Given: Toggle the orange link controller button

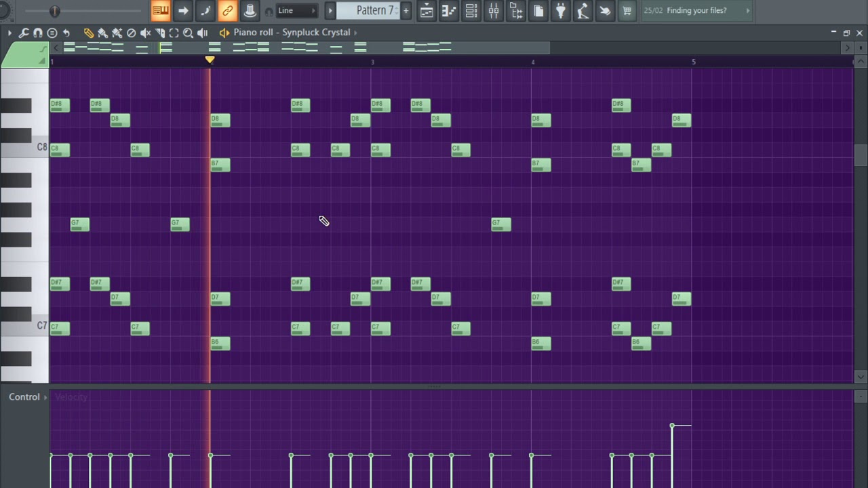Looking at the screenshot, I should 228,10.
